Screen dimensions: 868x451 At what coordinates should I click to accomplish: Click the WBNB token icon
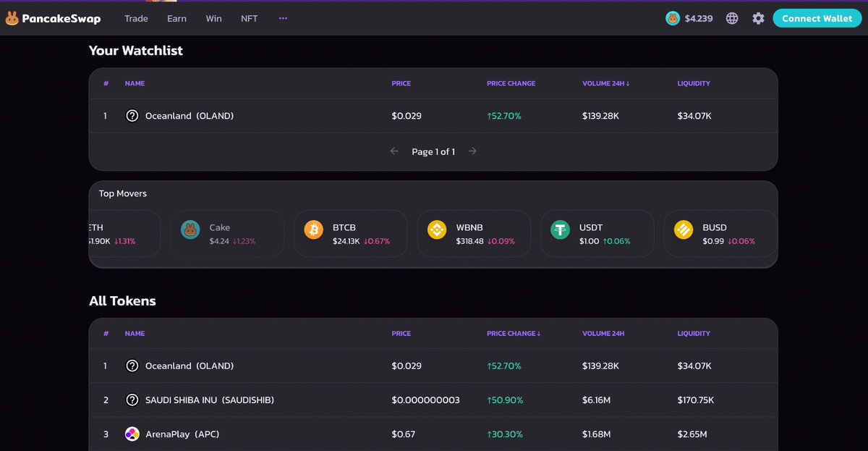pos(437,230)
